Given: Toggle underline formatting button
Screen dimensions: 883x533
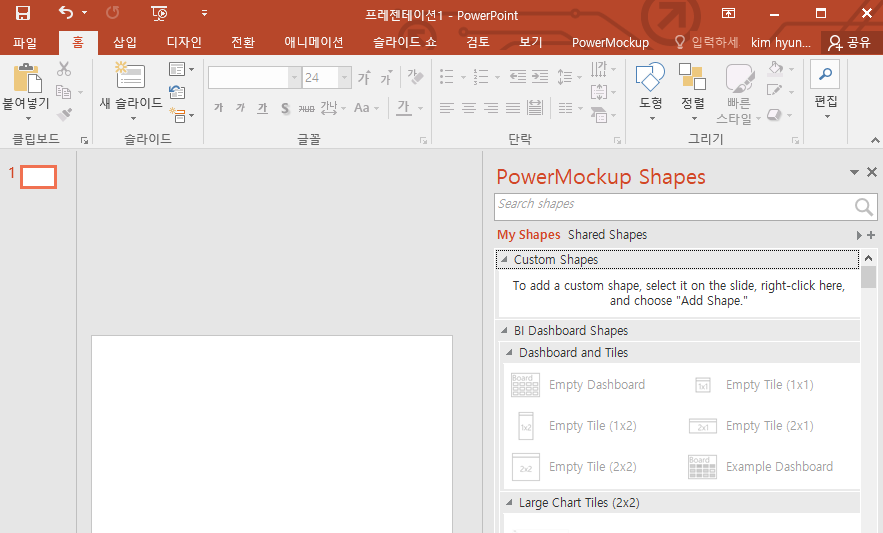Looking at the screenshot, I should tap(262, 108).
